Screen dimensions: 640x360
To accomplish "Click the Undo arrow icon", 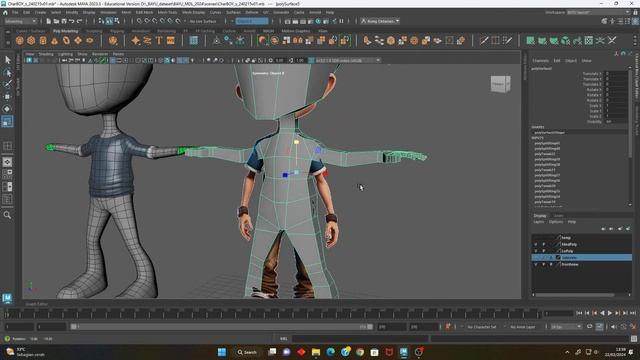I will click(71, 21).
